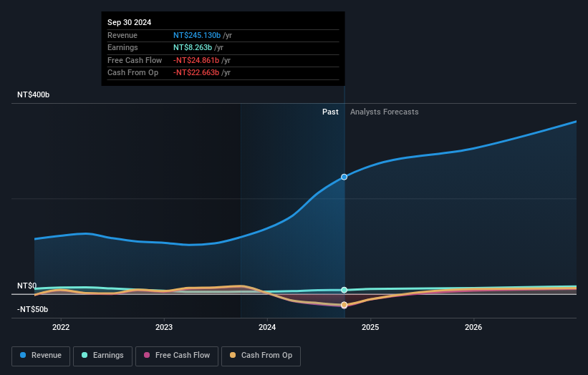
Task: Click the Cash From Op data point marker
Action: tap(344, 305)
